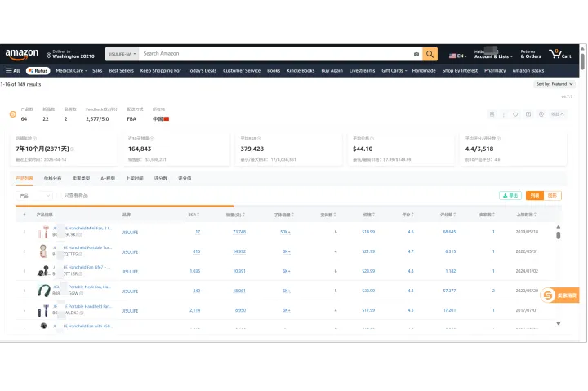
Task: Open Customer Service in the nav bar
Action: (242, 70)
